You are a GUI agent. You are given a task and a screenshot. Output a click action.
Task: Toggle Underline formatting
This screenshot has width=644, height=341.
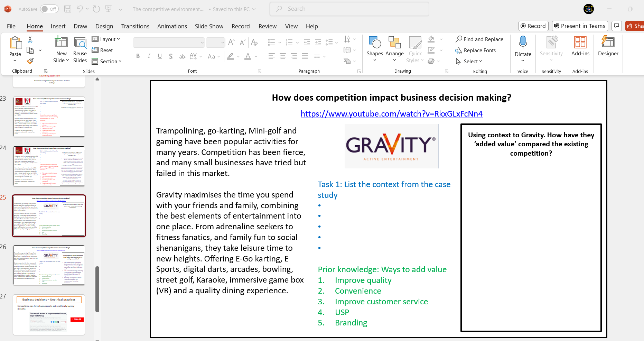pos(160,56)
